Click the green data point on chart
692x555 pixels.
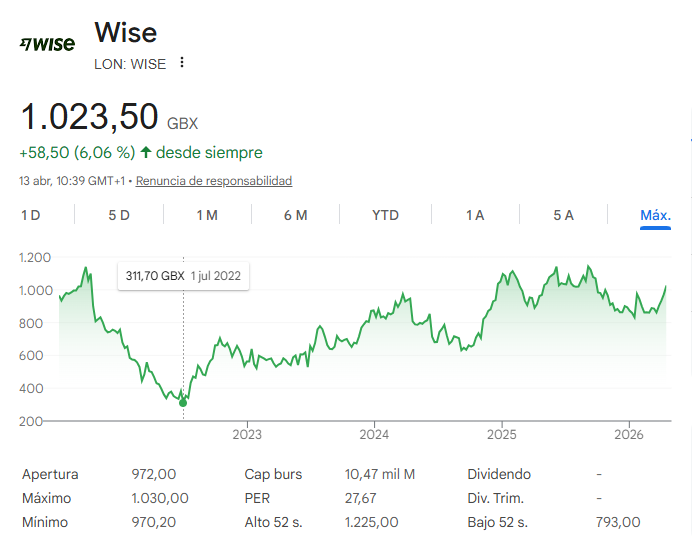click(x=183, y=402)
